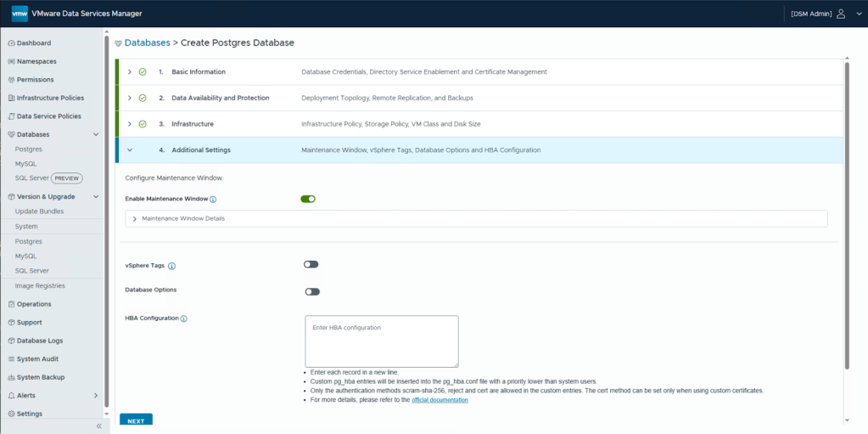This screenshot has width=868, height=434.
Task: Turn on the vSphere Tags toggle
Action: [x=311, y=264]
